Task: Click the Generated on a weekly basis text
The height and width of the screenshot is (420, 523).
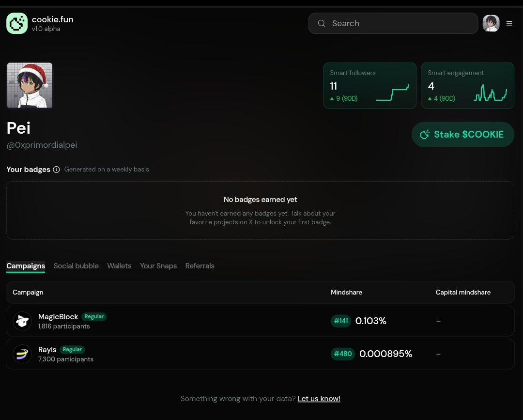Action: pos(107,170)
